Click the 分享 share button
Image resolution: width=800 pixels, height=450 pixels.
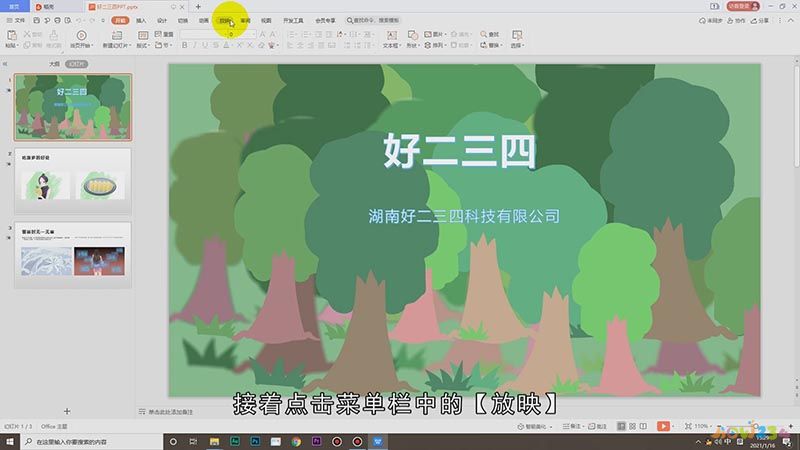pyautogui.click(x=760, y=20)
